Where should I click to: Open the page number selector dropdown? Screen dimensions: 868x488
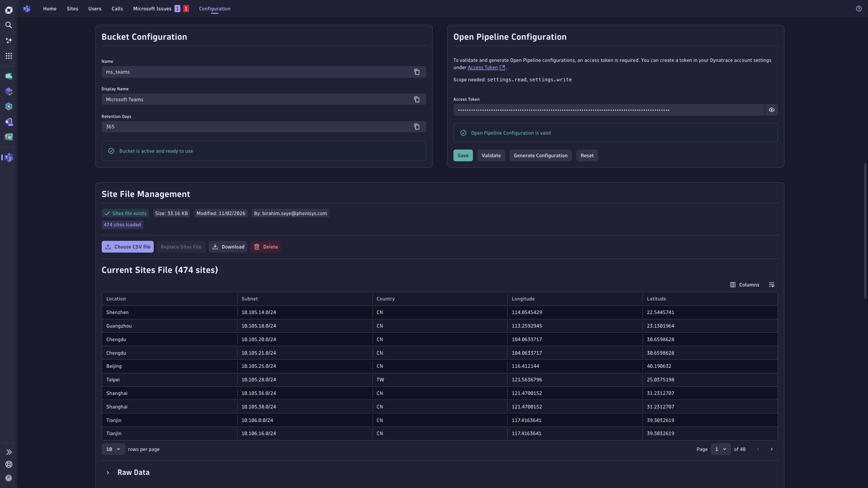720,449
